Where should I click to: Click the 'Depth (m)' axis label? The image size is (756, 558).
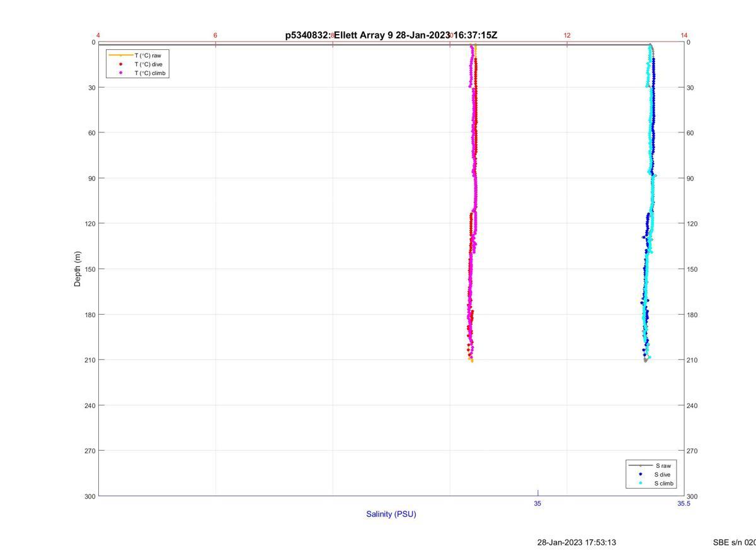[77, 269]
